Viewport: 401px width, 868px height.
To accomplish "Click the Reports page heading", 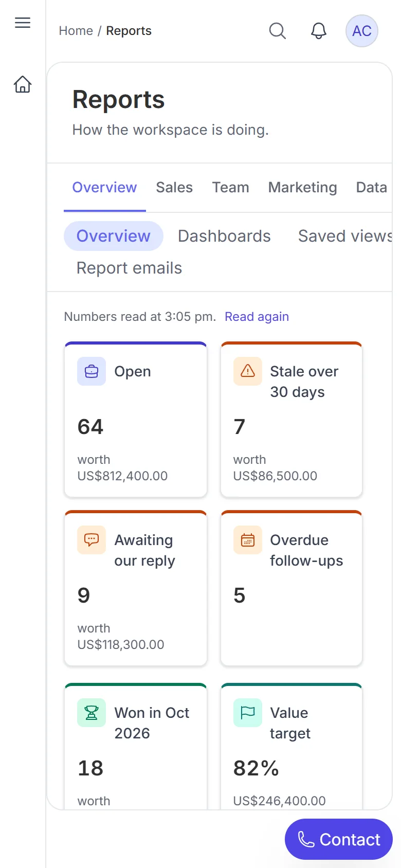I will pyautogui.click(x=118, y=99).
